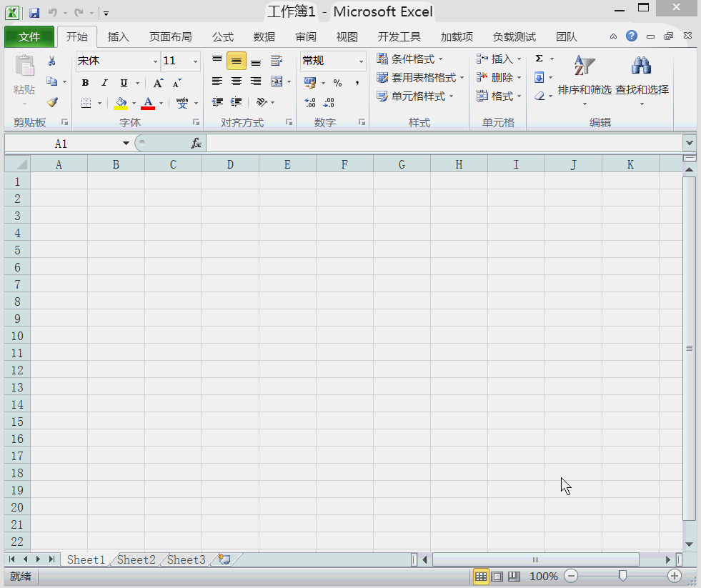The height and width of the screenshot is (588, 701).
Task: Click the merge and center icon
Action: pyautogui.click(x=277, y=81)
